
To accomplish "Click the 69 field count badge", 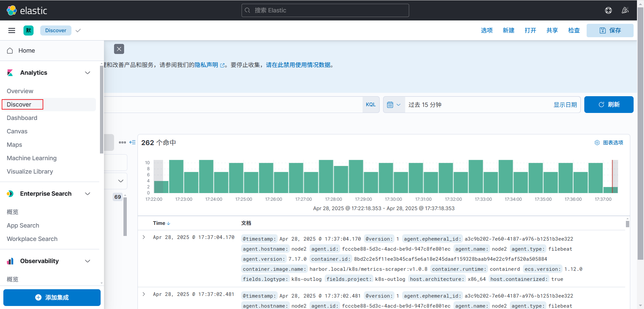I will click(x=118, y=197).
